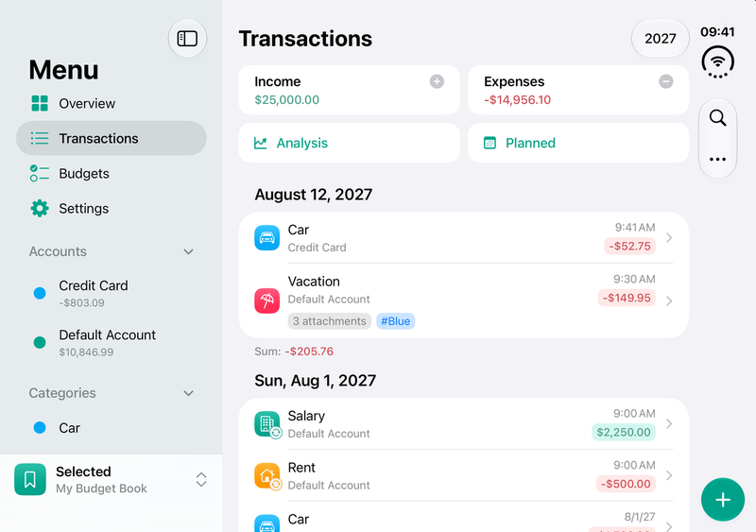
Task: Click the blue Car icon at 9:41 AM
Action: coord(267,238)
